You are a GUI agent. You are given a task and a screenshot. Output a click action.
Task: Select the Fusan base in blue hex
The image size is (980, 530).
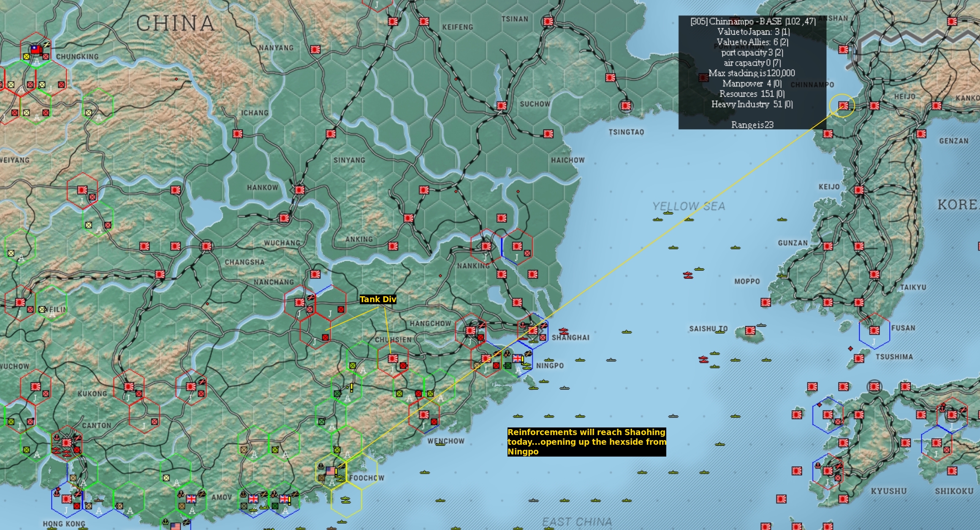pos(874,330)
